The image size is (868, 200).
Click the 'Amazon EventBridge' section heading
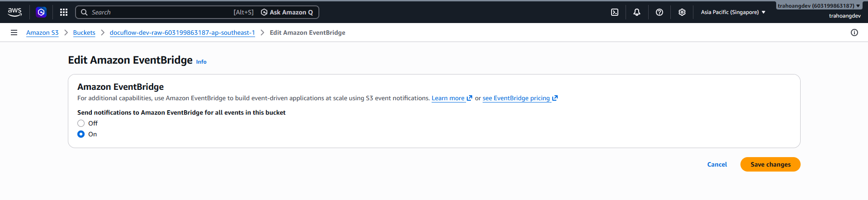[x=120, y=87]
